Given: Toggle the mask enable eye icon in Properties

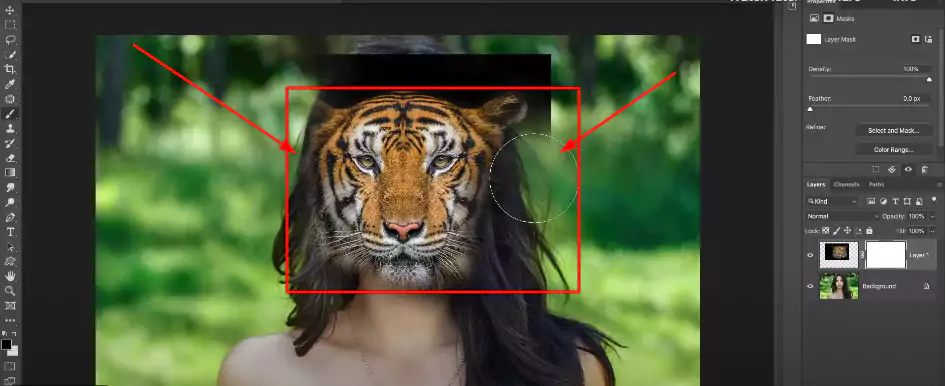Looking at the screenshot, I should coord(908,169).
